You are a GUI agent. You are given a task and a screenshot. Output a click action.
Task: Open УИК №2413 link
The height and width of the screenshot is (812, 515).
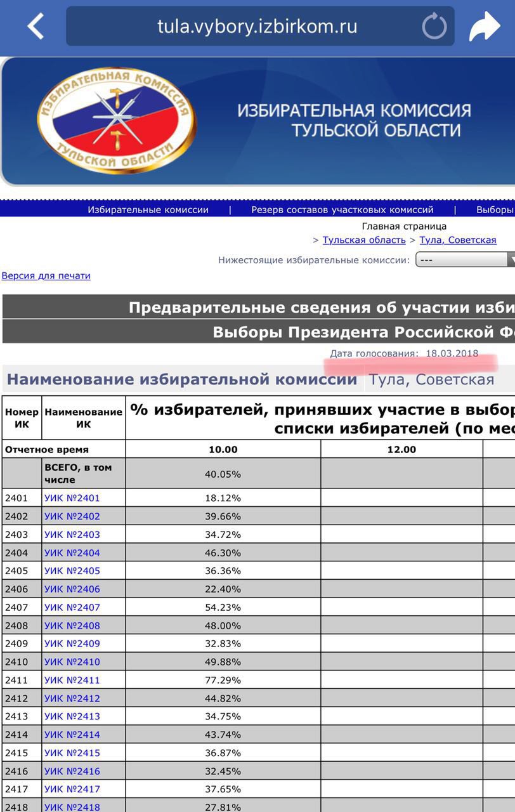[x=72, y=716]
